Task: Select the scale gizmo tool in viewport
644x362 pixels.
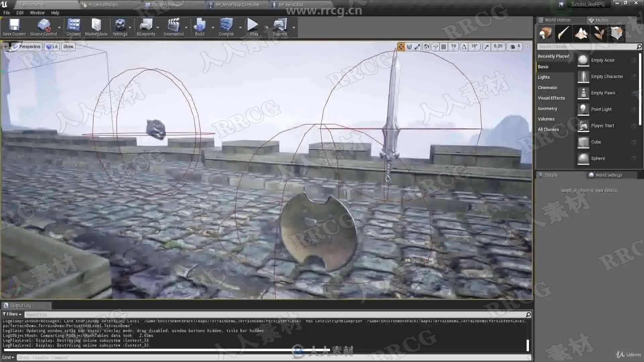Action: coord(417,47)
